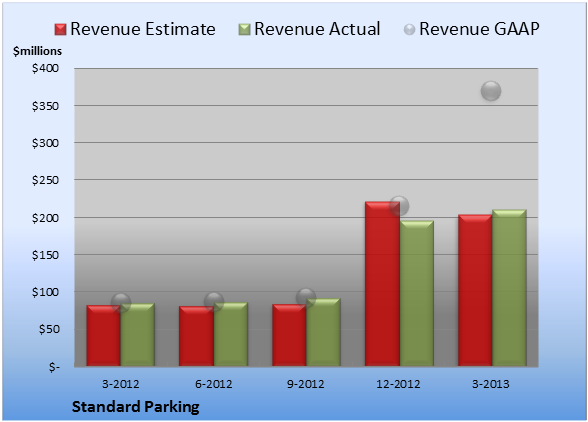Click the $250 axis value
This screenshot has height=422, width=588.
coord(45,180)
